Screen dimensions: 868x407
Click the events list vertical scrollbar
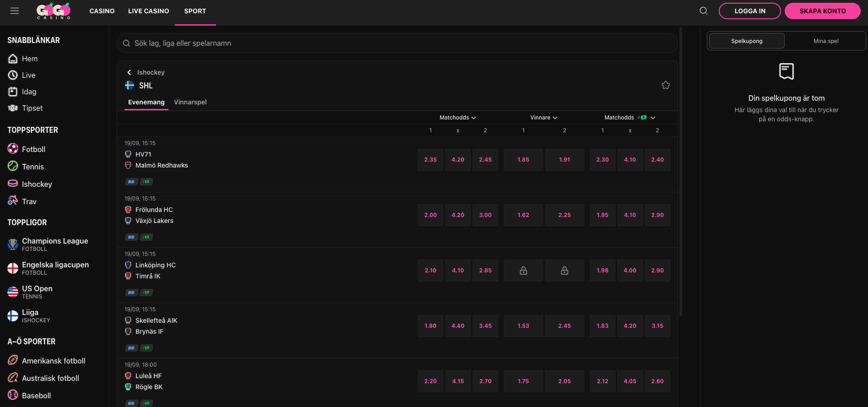[x=681, y=172]
